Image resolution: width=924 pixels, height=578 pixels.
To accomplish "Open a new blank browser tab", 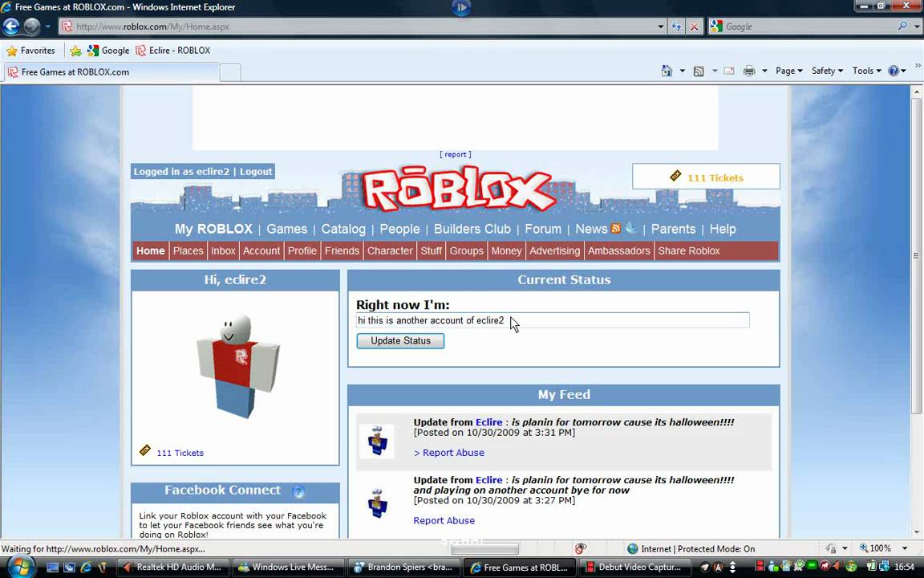I will pyautogui.click(x=230, y=72).
